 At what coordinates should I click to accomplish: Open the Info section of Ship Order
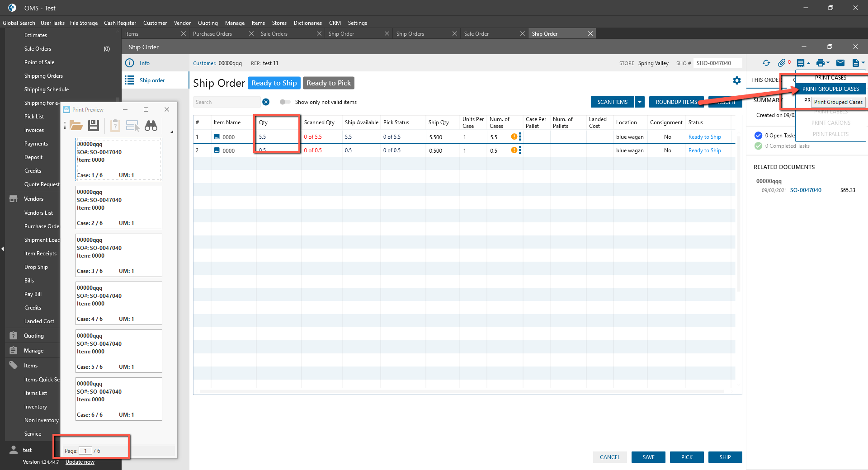156,63
